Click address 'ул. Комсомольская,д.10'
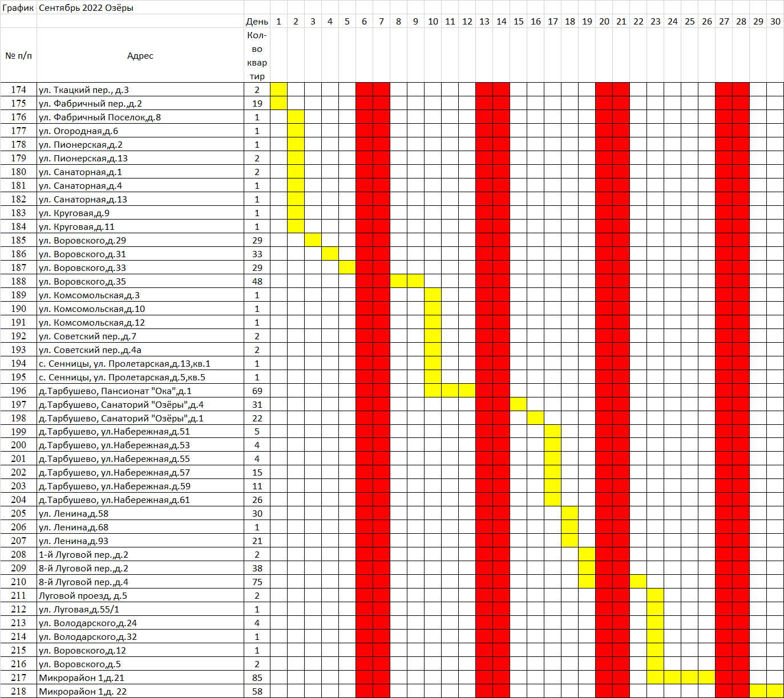Image resolution: width=784 pixels, height=698 pixels. point(140,309)
